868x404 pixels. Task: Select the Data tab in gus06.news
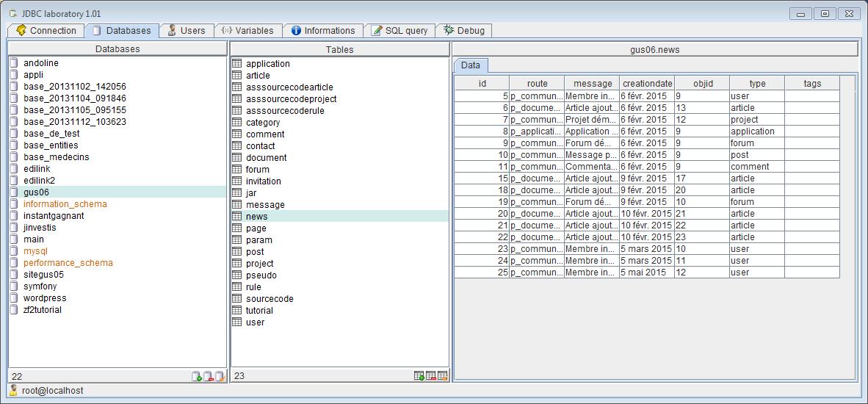[471, 65]
